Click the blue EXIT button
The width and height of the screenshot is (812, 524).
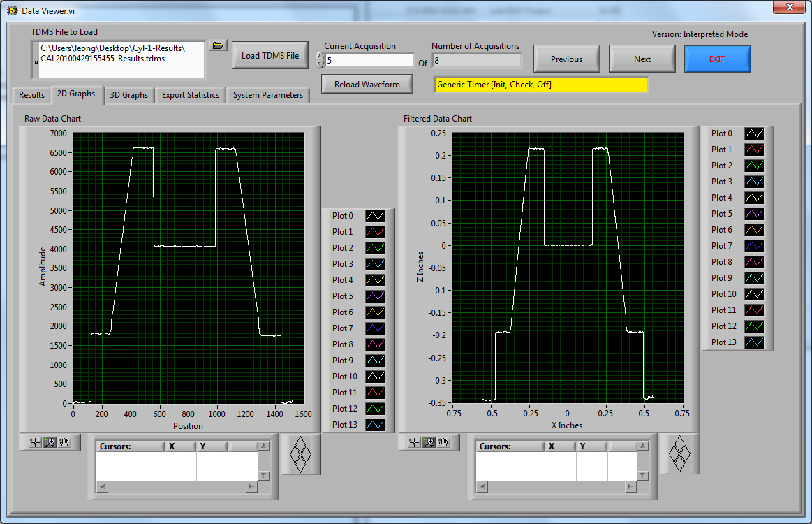[x=717, y=59]
